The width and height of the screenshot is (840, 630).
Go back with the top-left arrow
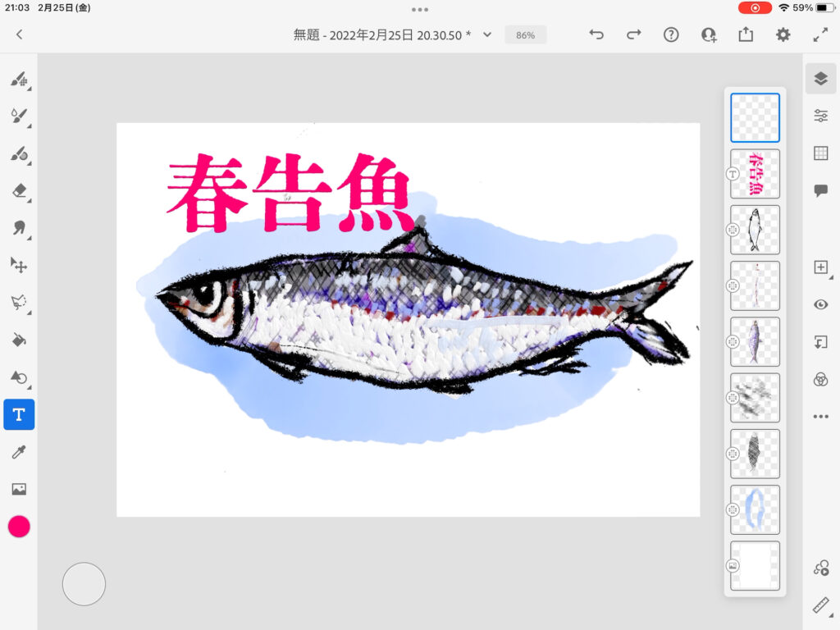click(x=19, y=34)
